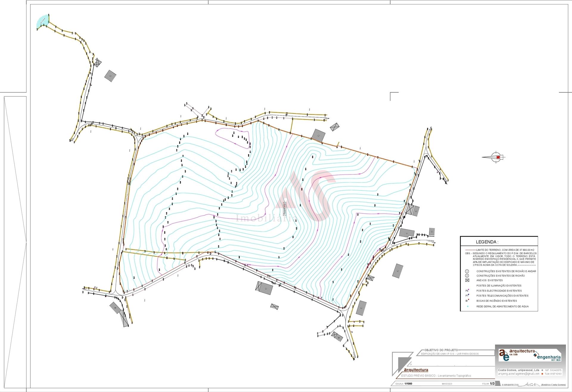Click the PE electricity pole legend symbol
This screenshot has width=572, height=392.
pos(467,291)
